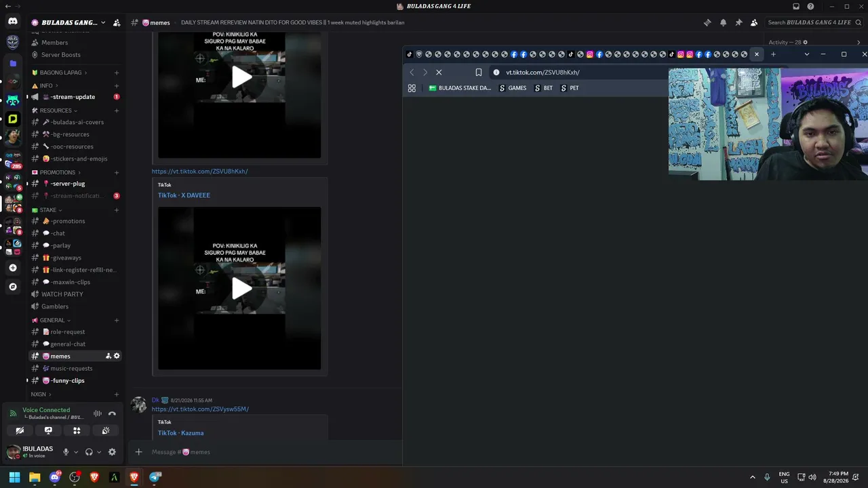Create a channel in RESOURCES category
868x488 pixels.
coord(117,110)
